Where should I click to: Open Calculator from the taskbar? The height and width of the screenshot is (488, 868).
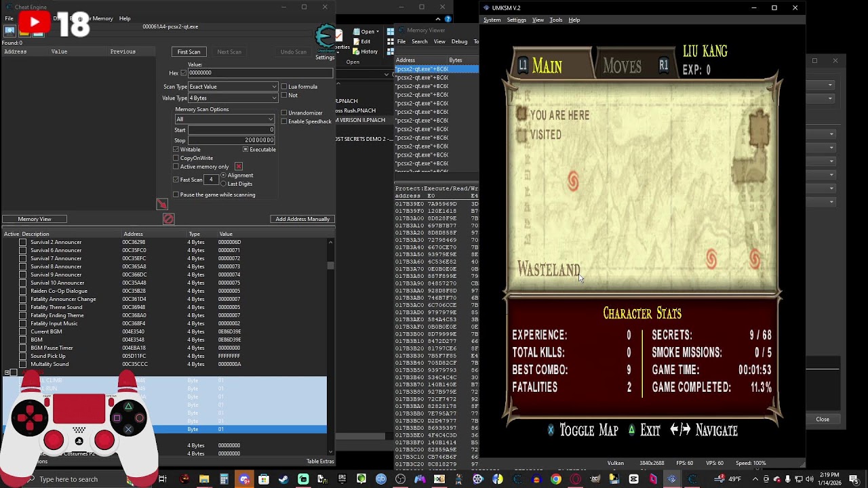tap(224, 479)
